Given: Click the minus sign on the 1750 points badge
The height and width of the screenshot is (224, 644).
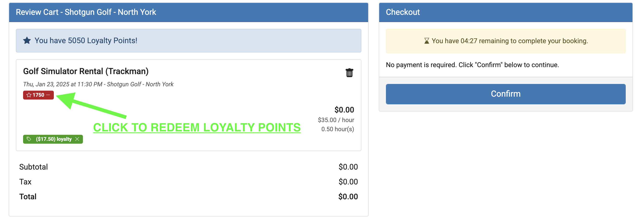Looking at the screenshot, I should [48, 95].
